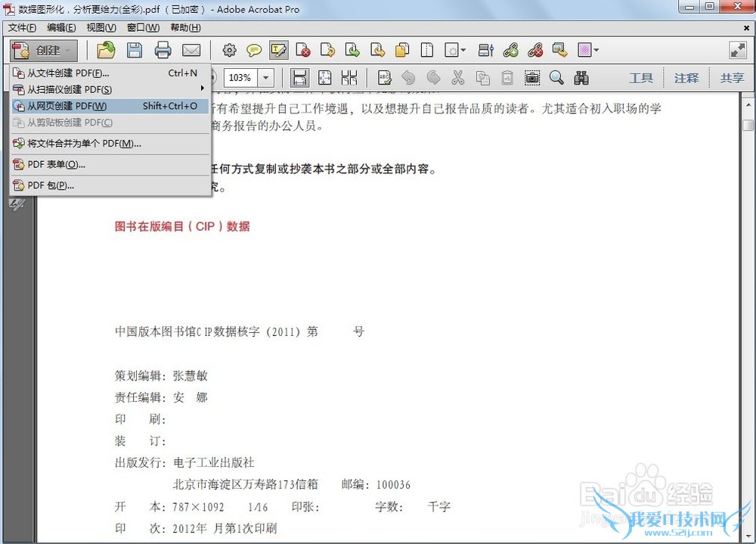Image resolution: width=756 pixels, height=544 pixels.
Task: Open the purple background dropdown arrow
Action: tap(596, 50)
